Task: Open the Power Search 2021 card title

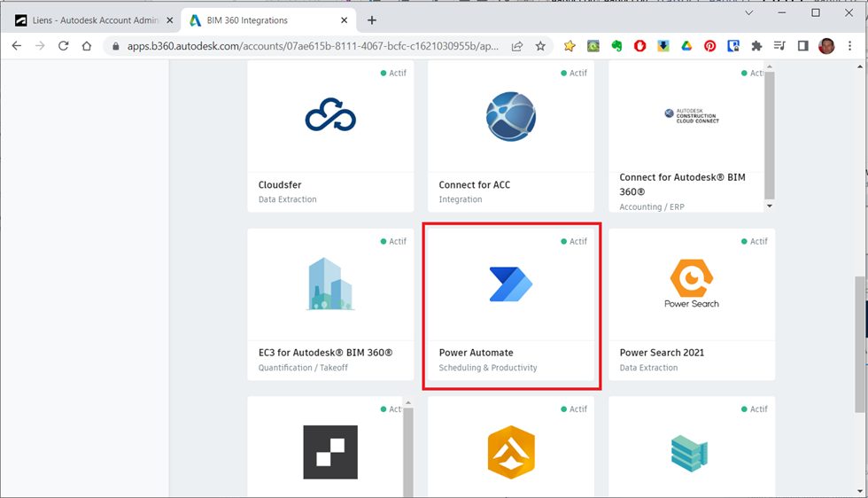Action: tap(662, 353)
